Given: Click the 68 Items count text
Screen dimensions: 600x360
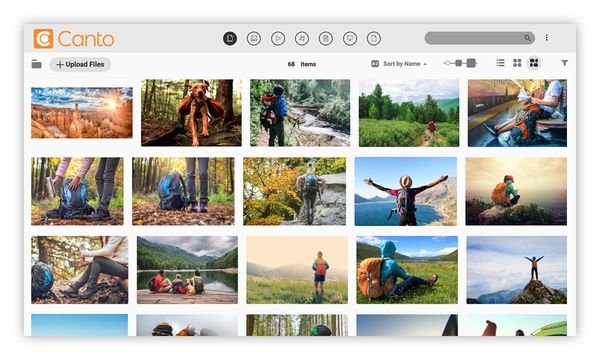Looking at the screenshot, I should [x=302, y=64].
